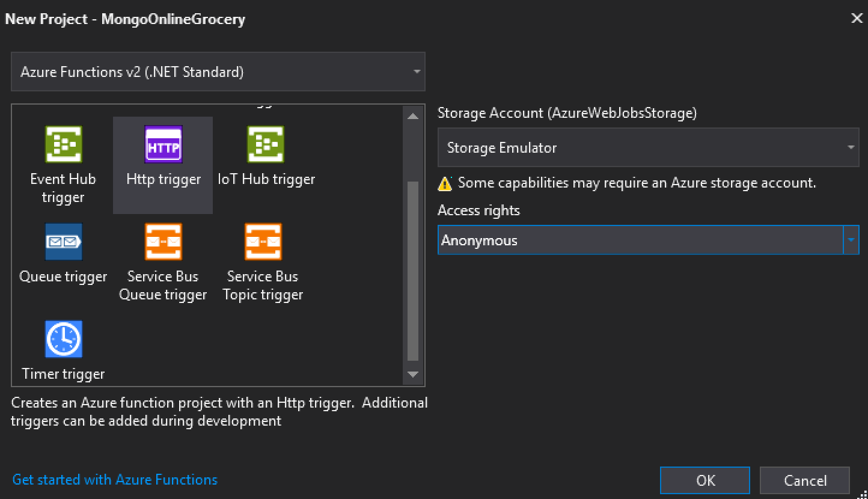
Task: Click the storage warning triangle icon
Action: coord(445,183)
